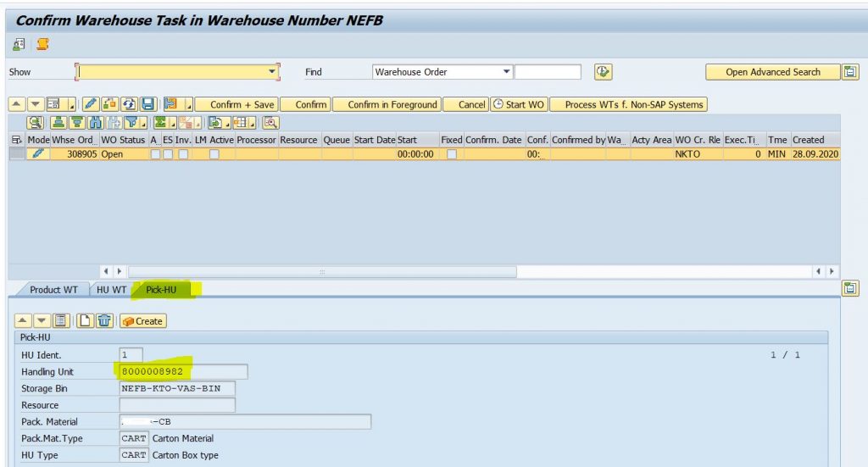Click Confirm + Save button
The width and height of the screenshot is (868, 467).
pos(242,104)
